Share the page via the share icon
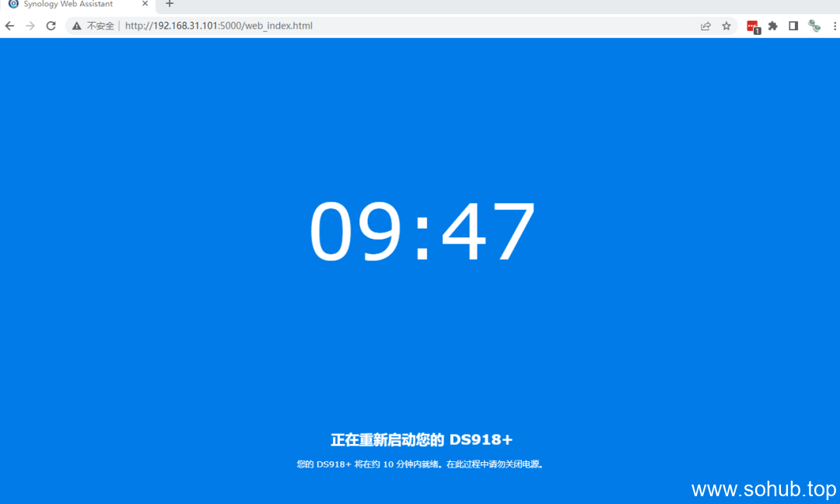840x504 pixels. (x=705, y=25)
